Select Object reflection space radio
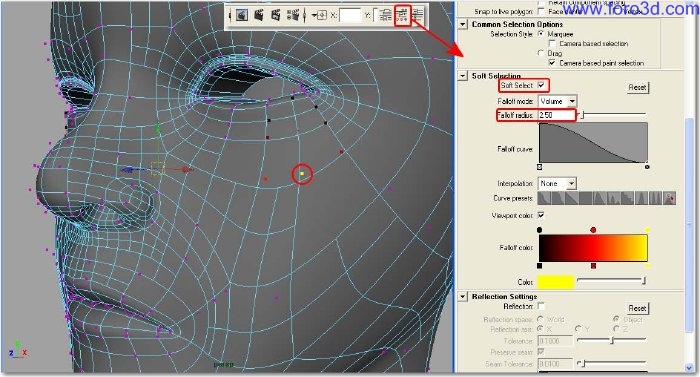The height and width of the screenshot is (377, 700). (617, 319)
